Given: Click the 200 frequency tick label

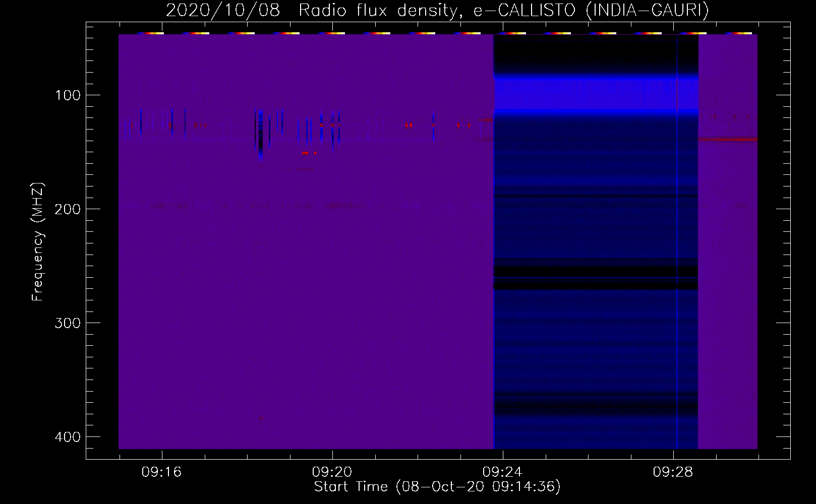Looking at the screenshot, I should 68,209.
